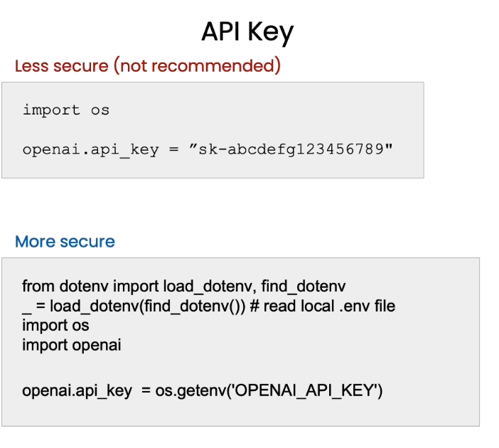499x448 pixels.
Task: Select the "(not recommended)" text in heading
Action: [198, 66]
